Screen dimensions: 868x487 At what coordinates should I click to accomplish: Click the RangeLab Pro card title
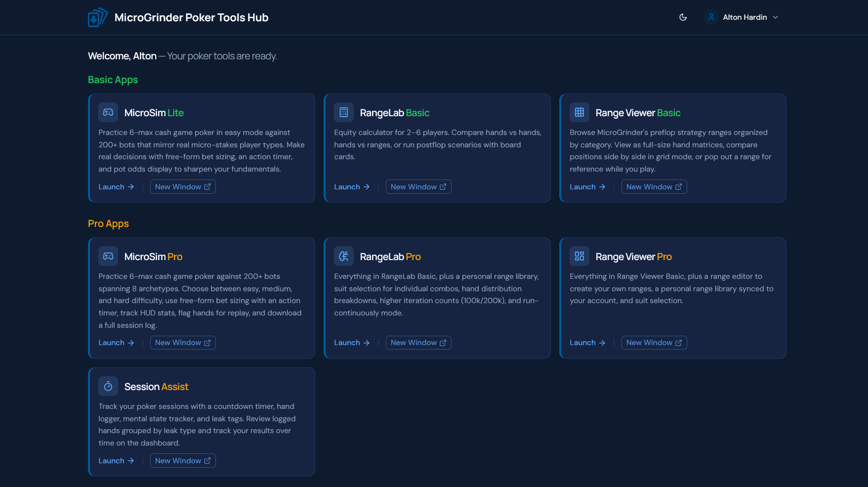click(390, 257)
